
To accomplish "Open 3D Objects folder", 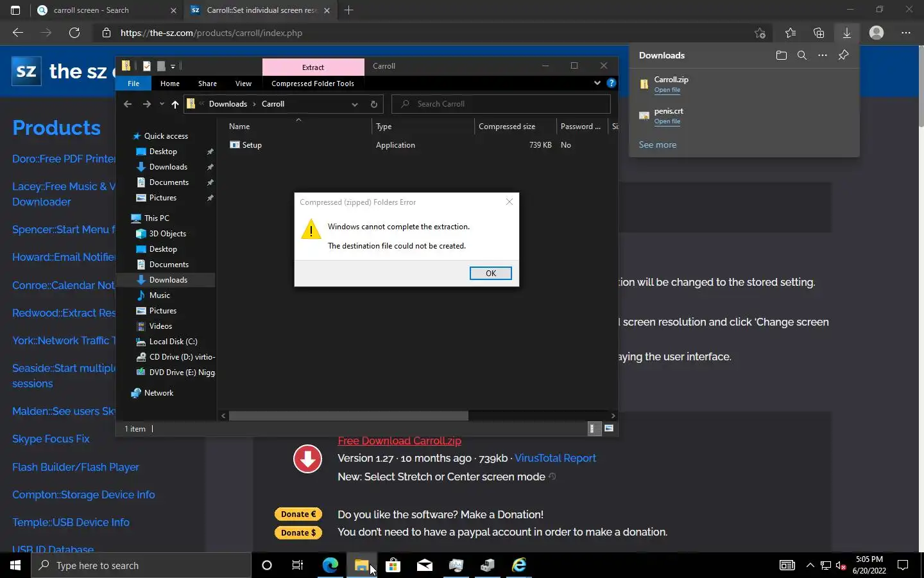I will (x=167, y=234).
